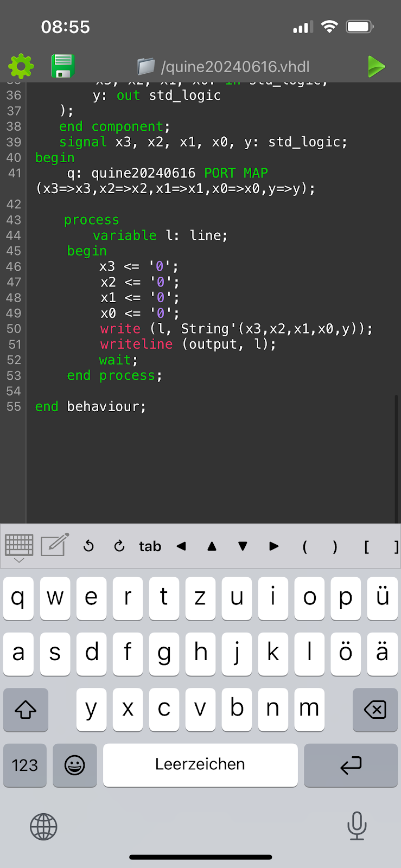Viewport: 401px width, 868px height.
Task: Insert an opening parenthesis from toolbar
Action: pos(304,546)
